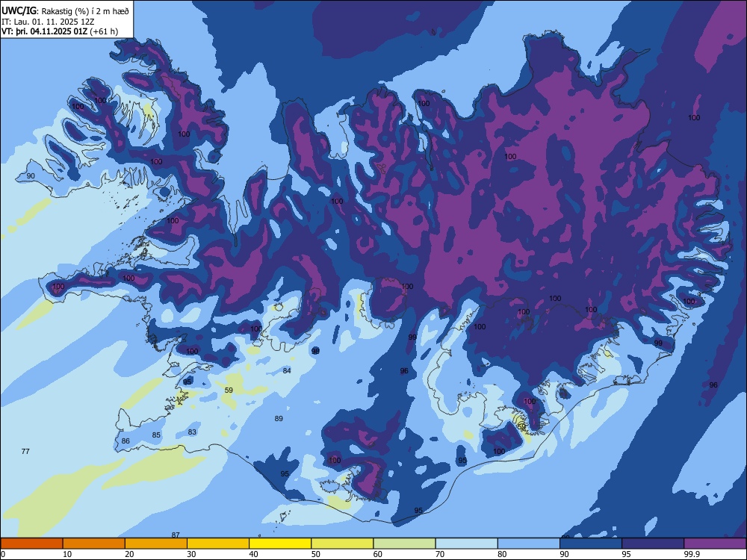Click the '80' legend tick label

tap(502, 554)
